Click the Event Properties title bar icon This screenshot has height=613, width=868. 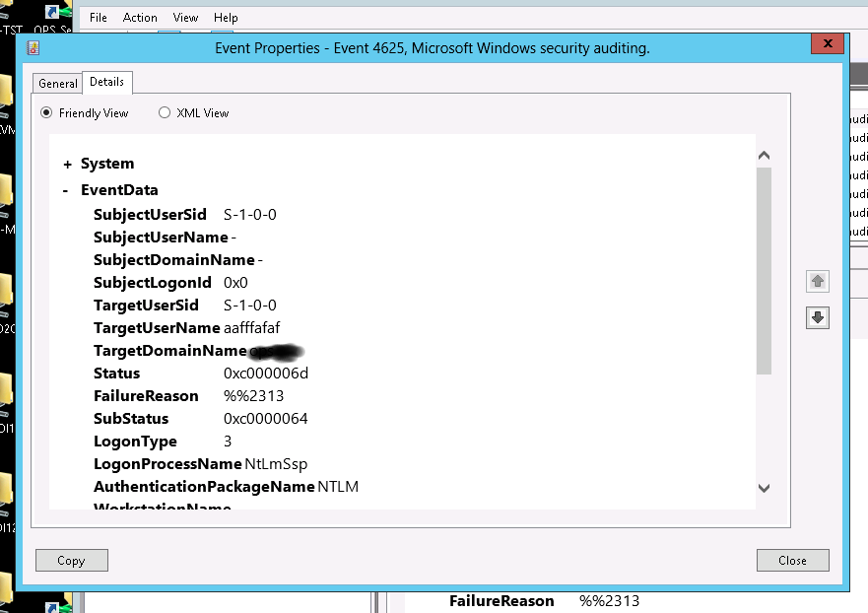tap(33, 48)
